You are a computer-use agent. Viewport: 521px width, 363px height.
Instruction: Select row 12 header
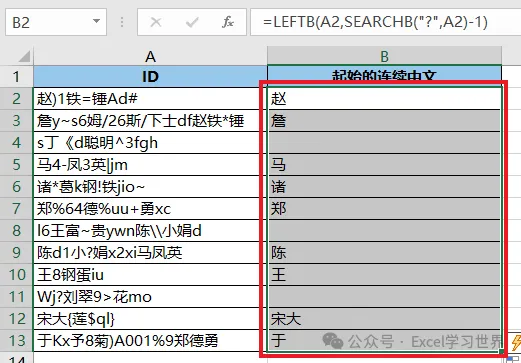(x=17, y=319)
